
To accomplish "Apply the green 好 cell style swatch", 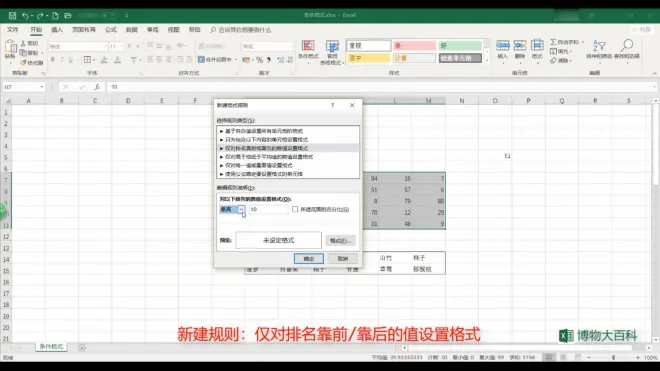I will point(460,45).
